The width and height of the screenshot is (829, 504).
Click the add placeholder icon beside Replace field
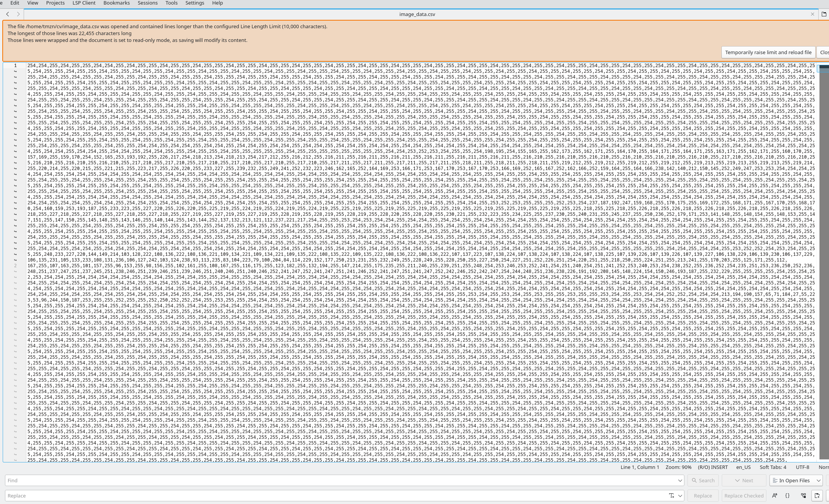672,496
